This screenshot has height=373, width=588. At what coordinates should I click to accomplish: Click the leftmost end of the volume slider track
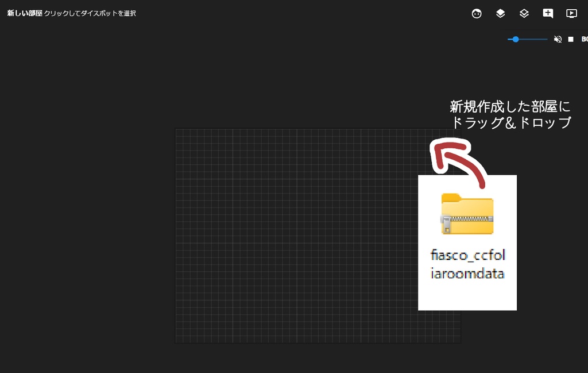click(x=508, y=39)
